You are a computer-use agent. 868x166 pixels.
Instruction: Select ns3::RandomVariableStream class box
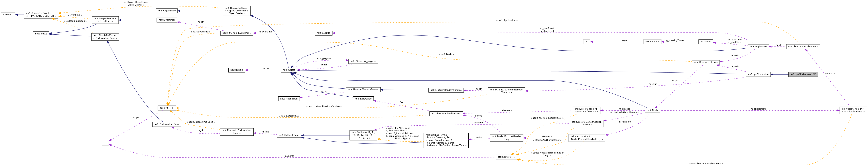[363, 89]
